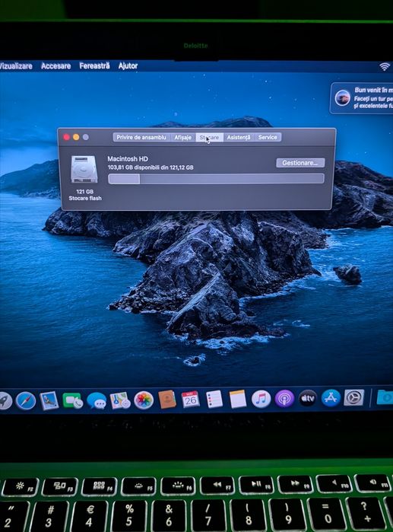Screen dimensions: 393x532
Task: Open the Vizualizare menu
Action: click(x=16, y=65)
